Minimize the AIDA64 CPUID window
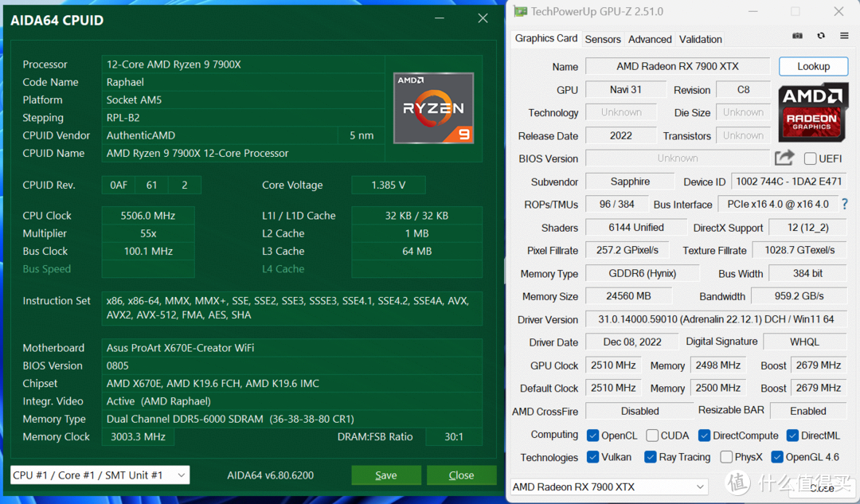 (440, 18)
